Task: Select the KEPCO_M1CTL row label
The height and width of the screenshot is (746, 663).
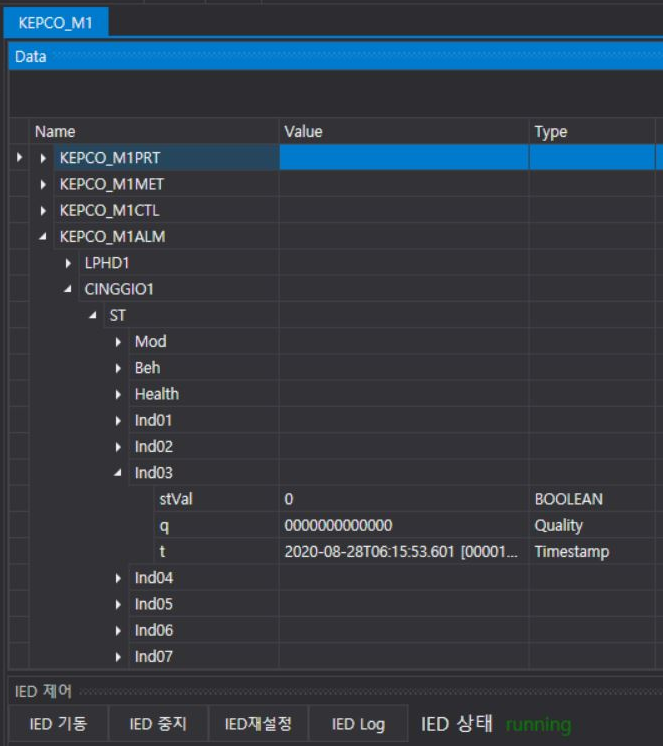Action: (109, 210)
